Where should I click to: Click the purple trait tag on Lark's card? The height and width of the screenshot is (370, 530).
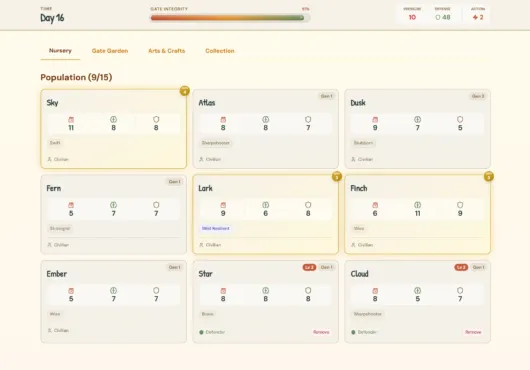tap(216, 228)
